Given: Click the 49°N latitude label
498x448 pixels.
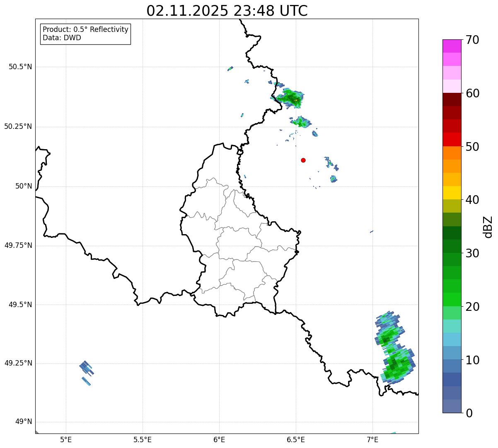Looking at the screenshot, I should (x=24, y=421).
